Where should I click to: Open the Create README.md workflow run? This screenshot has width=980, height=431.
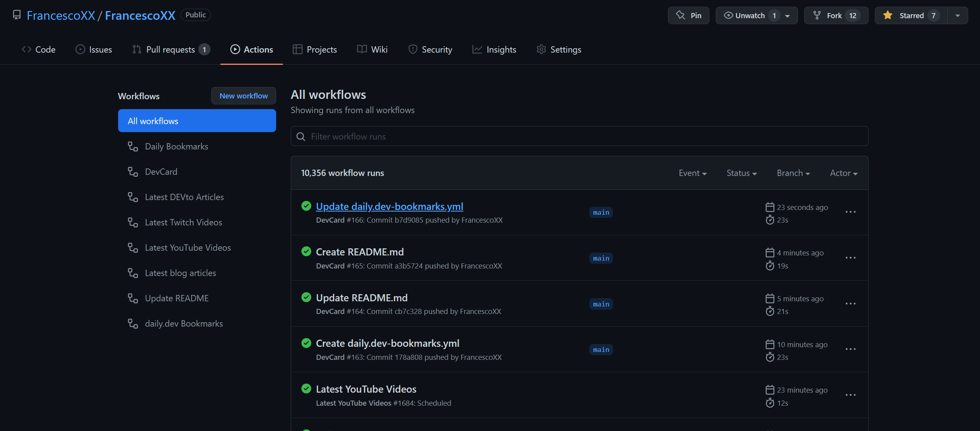[360, 252]
